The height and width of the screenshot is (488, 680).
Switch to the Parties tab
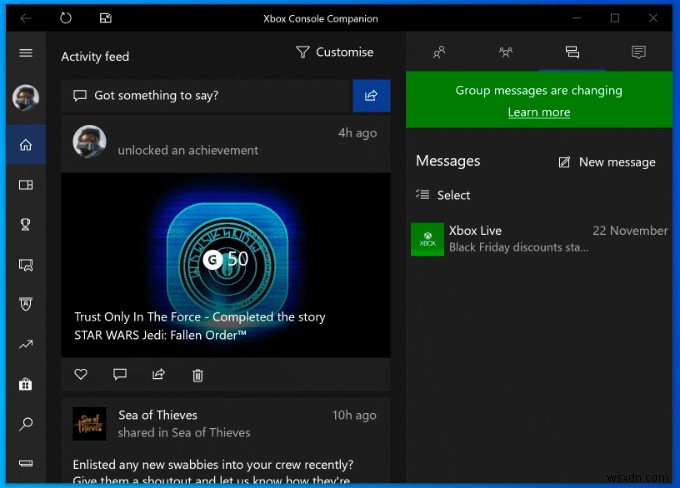pyautogui.click(x=505, y=52)
